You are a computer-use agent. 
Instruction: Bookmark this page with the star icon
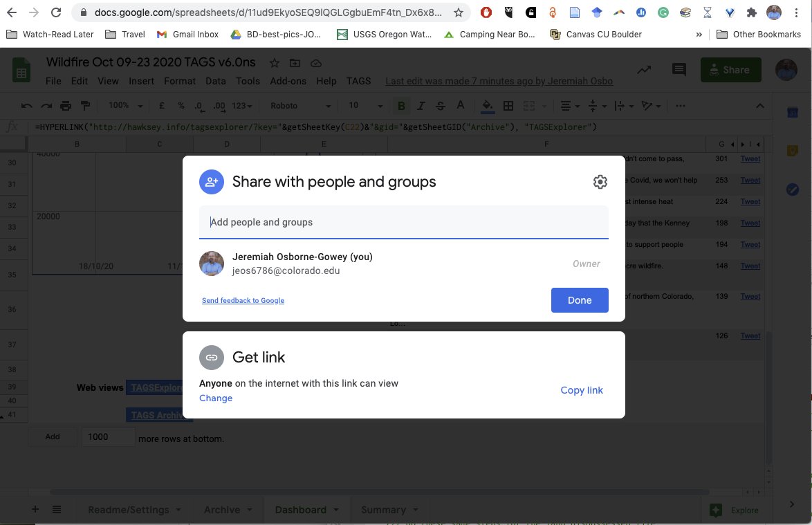pos(459,12)
